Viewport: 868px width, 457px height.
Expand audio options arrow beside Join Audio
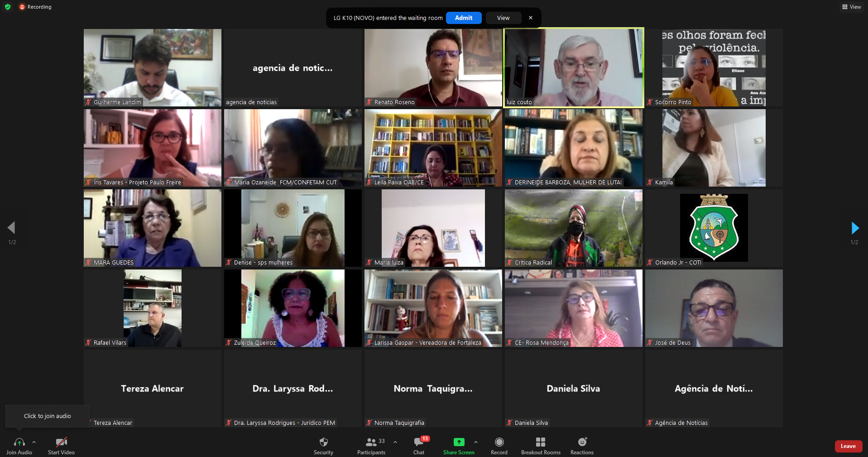point(34,442)
